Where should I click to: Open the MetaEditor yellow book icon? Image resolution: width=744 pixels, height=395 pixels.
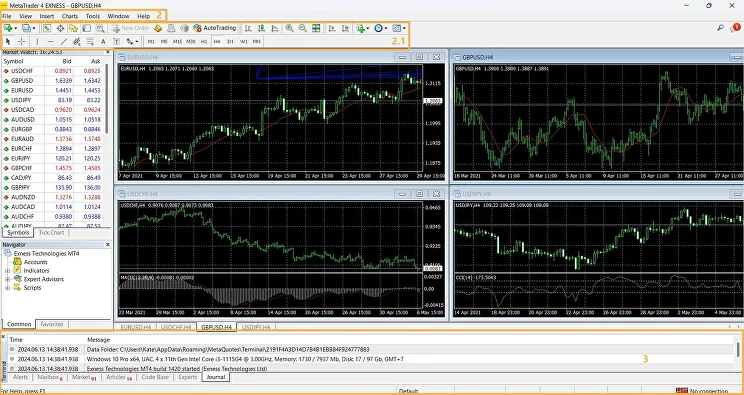(x=158, y=28)
